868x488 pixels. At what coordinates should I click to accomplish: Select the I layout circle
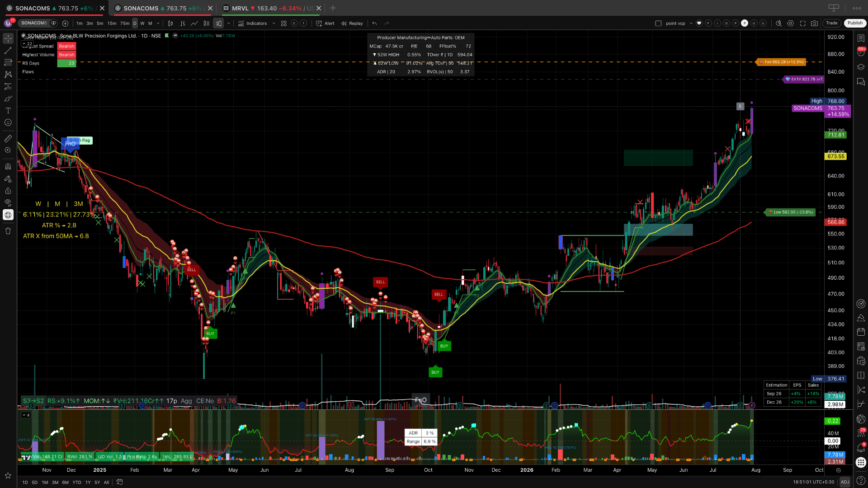pyautogui.click(x=717, y=23)
